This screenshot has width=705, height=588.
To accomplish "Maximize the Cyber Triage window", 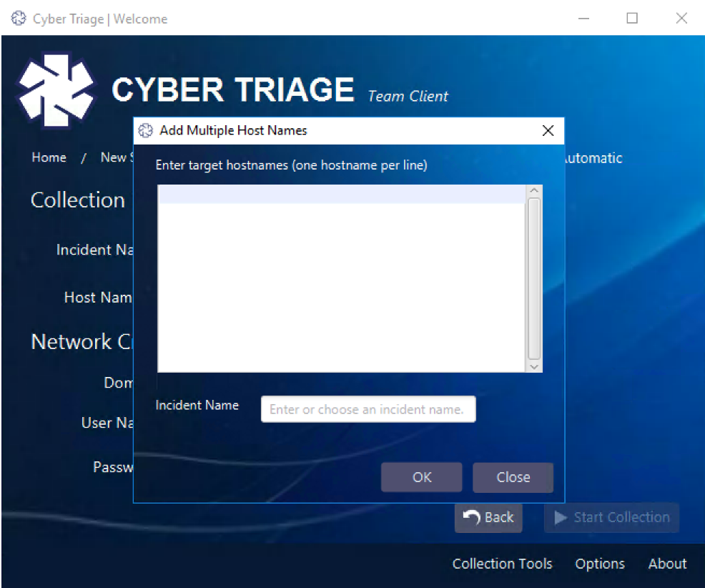I will click(632, 19).
